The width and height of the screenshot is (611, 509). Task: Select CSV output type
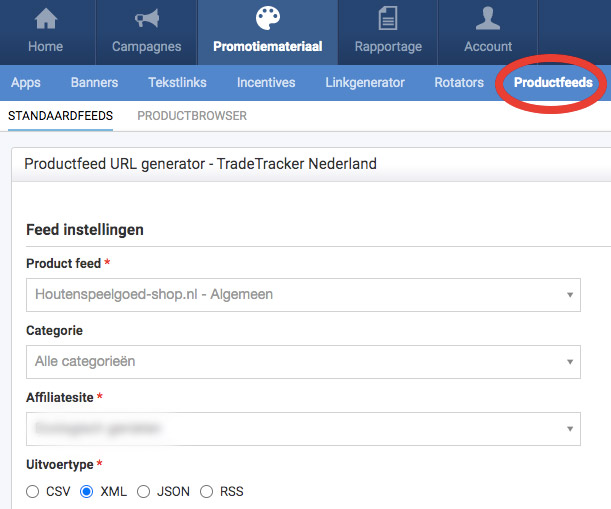tap(33, 491)
